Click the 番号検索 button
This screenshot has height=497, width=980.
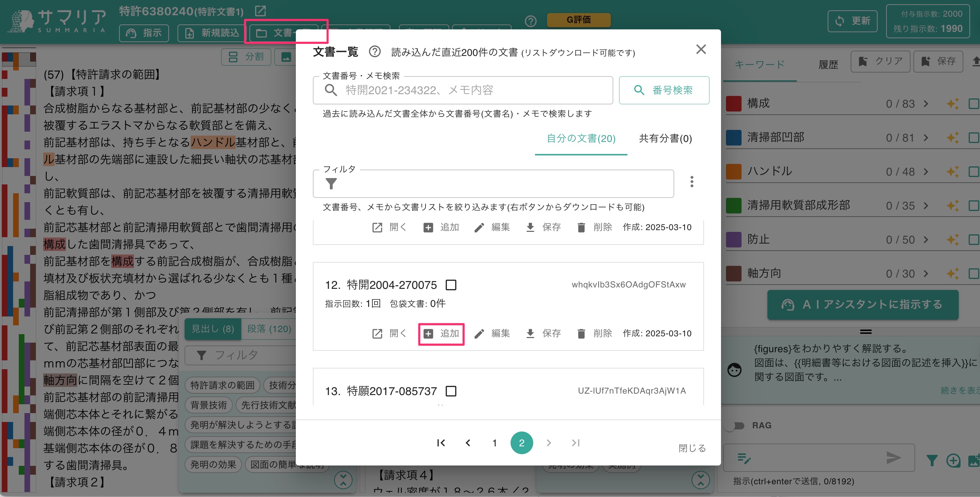point(664,90)
